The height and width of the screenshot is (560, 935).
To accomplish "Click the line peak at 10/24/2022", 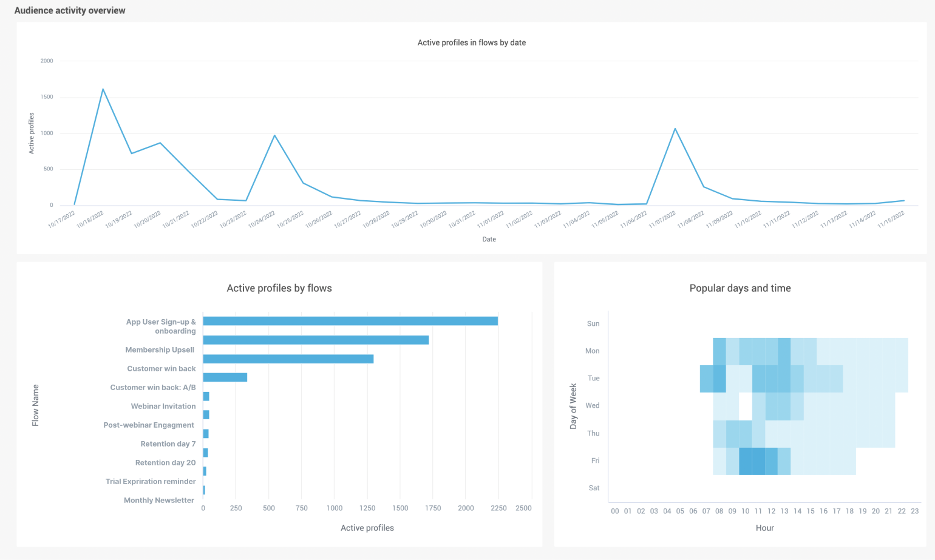I will point(274,135).
